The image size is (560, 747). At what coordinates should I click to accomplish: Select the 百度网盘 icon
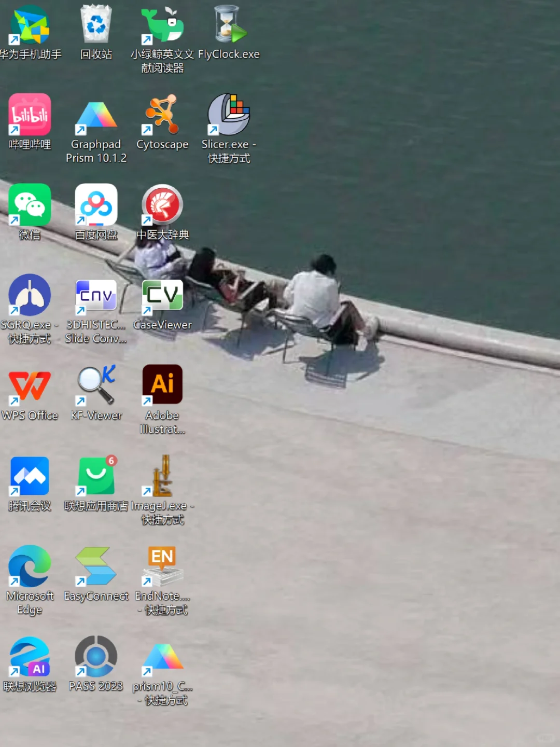(96, 205)
